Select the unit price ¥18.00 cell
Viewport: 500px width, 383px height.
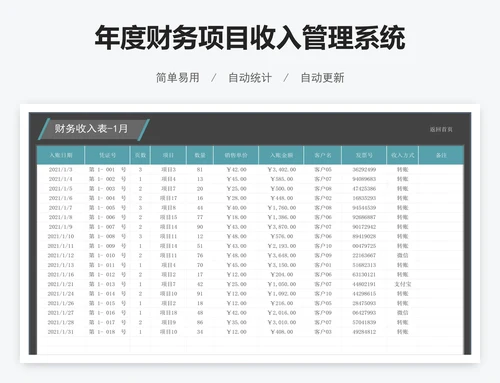(236, 217)
